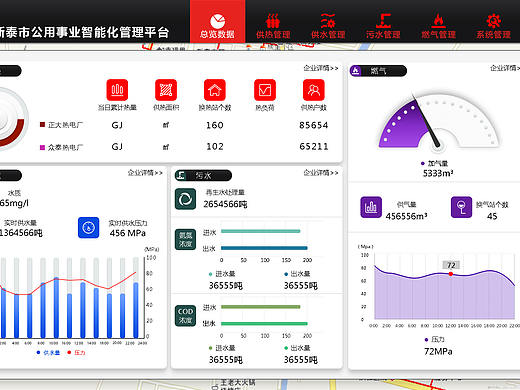The height and width of the screenshot is (390, 520).
Task: Click the 456556m³ gas supply value
Action: point(406,217)
